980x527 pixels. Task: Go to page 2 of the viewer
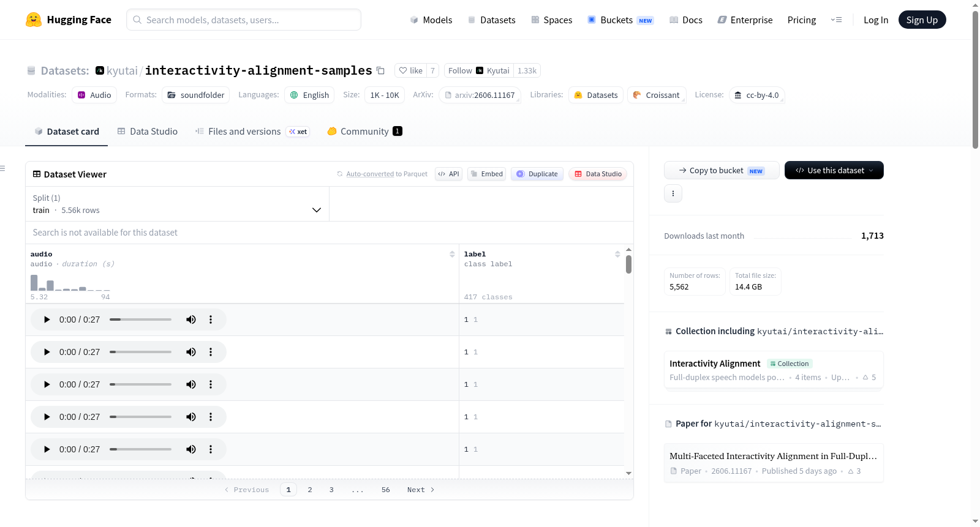tap(310, 490)
